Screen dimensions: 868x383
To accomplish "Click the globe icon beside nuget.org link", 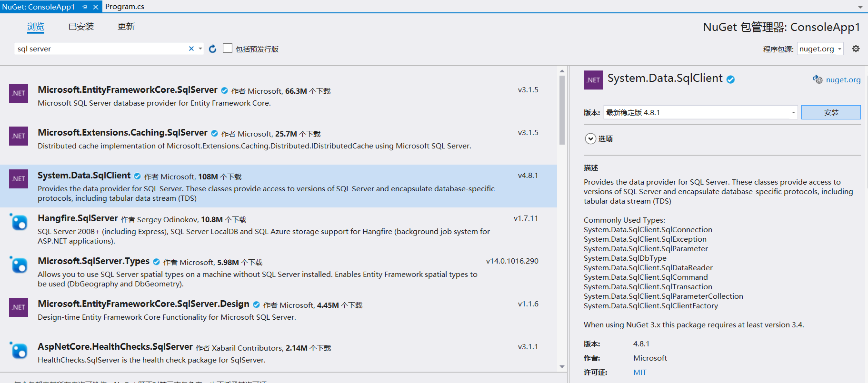I will tap(818, 79).
